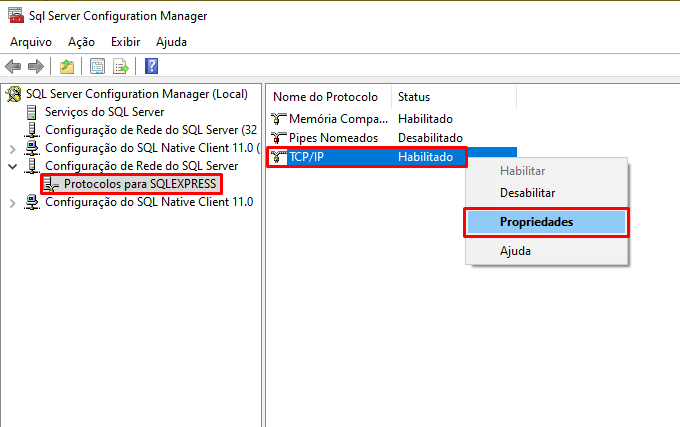
Task: Click the Memória Compartilhada protocol icon
Action: [x=278, y=119]
